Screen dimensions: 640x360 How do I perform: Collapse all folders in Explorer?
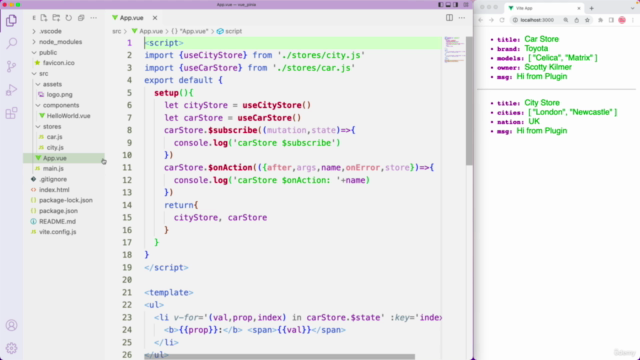point(81,18)
